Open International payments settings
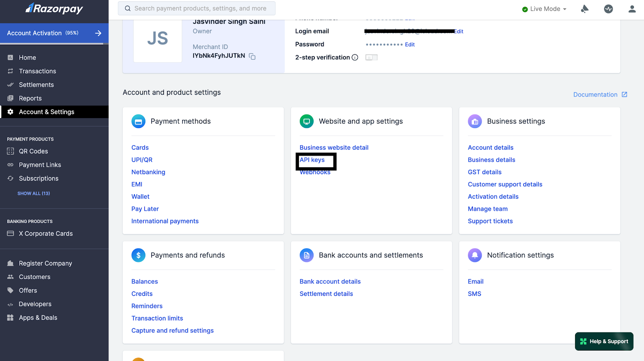Screen dimensions: 644x361 click(165, 221)
